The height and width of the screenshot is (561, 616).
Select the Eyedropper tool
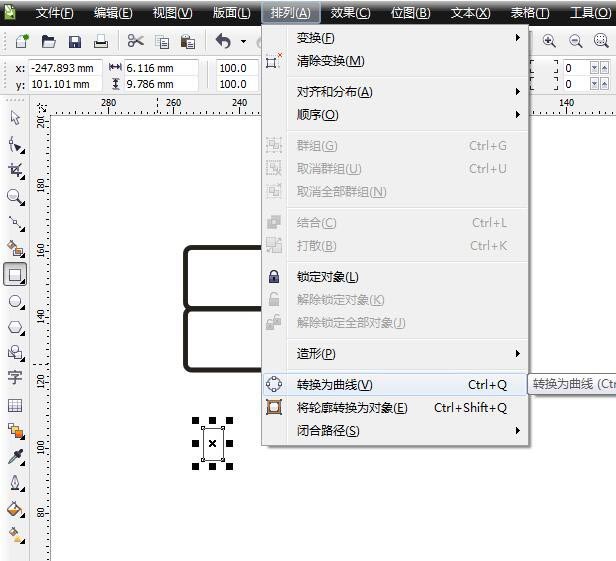pyautogui.click(x=16, y=457)
